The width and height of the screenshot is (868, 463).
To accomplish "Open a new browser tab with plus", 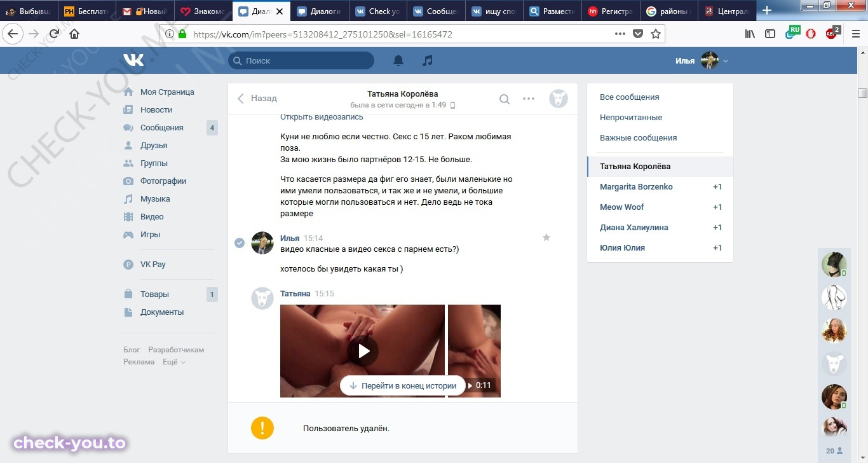I will click(767, 10).
